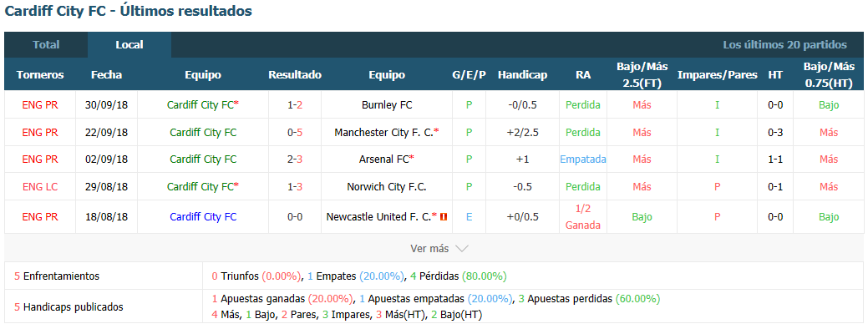
Task: Switch to the Total tab
Action: [x=46, y=45]
